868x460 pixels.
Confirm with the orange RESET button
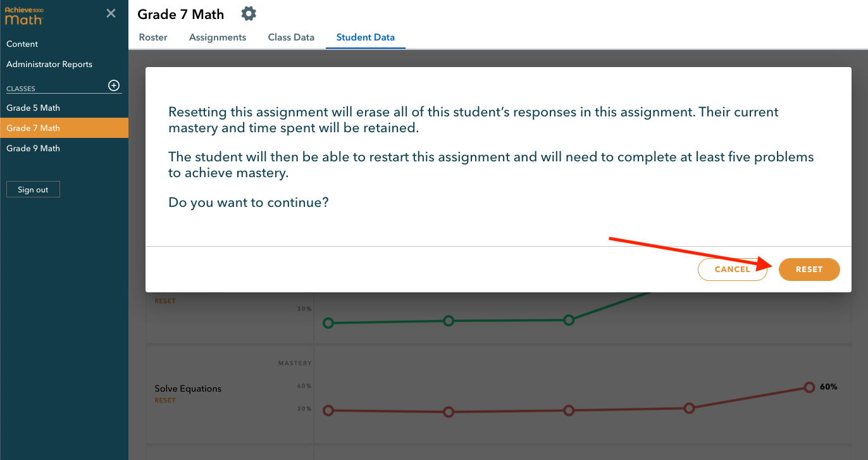coord(809,269)
